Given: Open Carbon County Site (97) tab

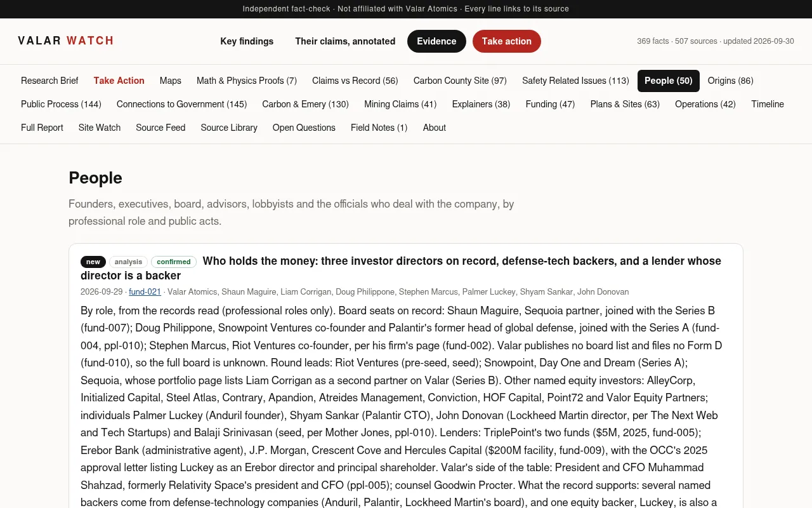Looking at the screenshot, I should click(x=460, y=81).
